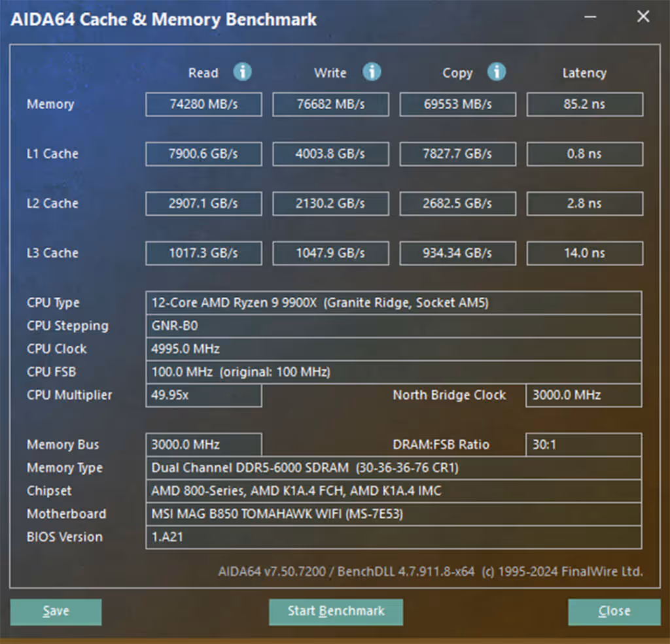
Task: Click the Close button at bottom right
Action: pyautogui.click(x=614, y=611)
